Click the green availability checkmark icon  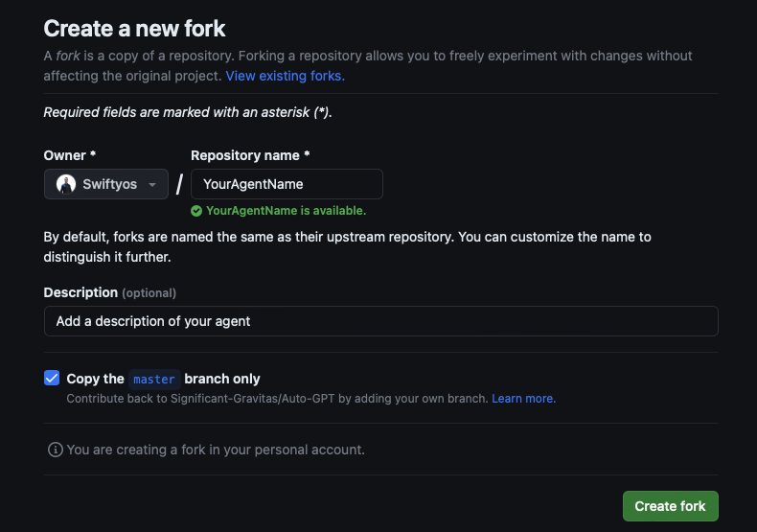pyautogui.click(x=196, y=211)
